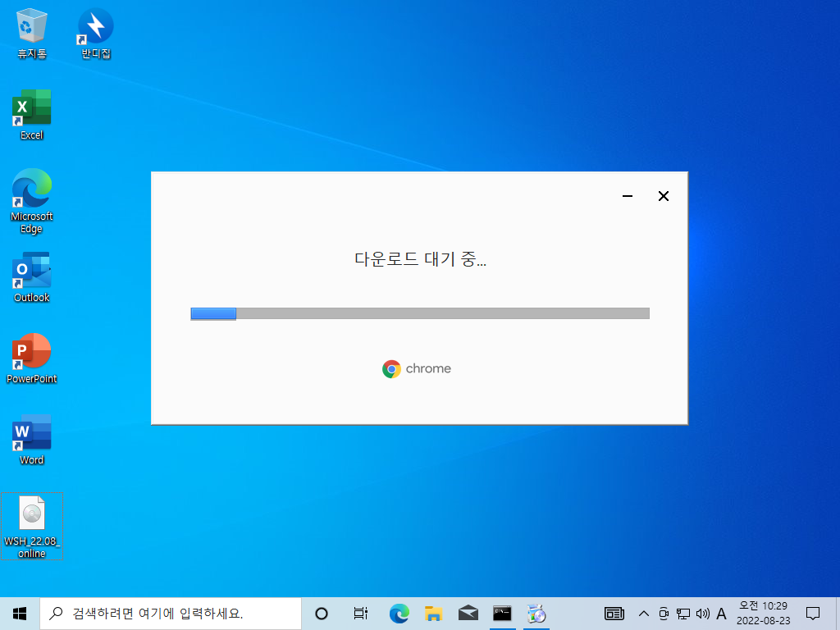
Task: Click the 다운로드 대기 중... status text
Action: (x=420, y=259)
